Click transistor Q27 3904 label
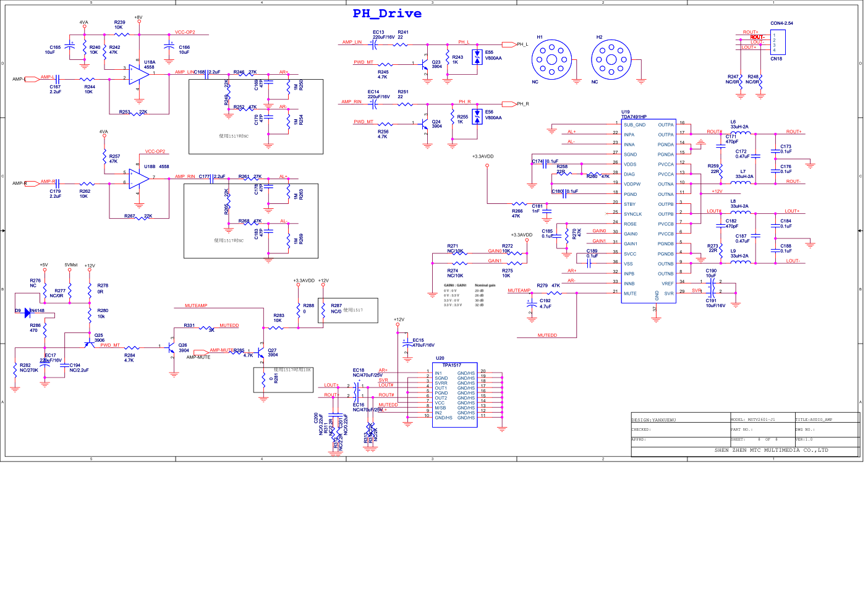Image resolution: width=868 pixels, height=613 pixels. [x=273, y=352]
